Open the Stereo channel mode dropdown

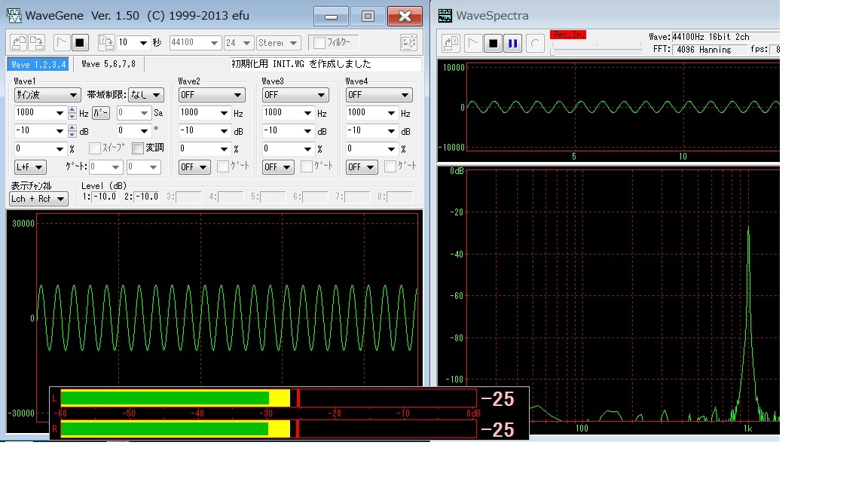point(279,43)
